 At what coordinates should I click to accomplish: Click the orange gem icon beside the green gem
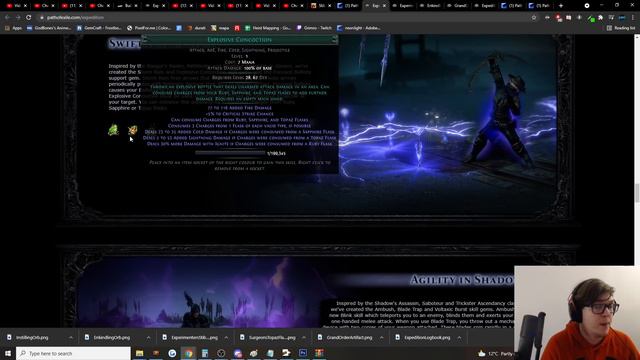coord(132,130)
